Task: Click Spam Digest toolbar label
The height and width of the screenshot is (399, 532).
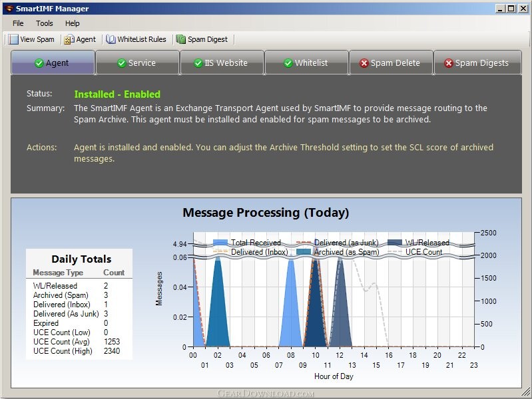Action: pos(208,39)
